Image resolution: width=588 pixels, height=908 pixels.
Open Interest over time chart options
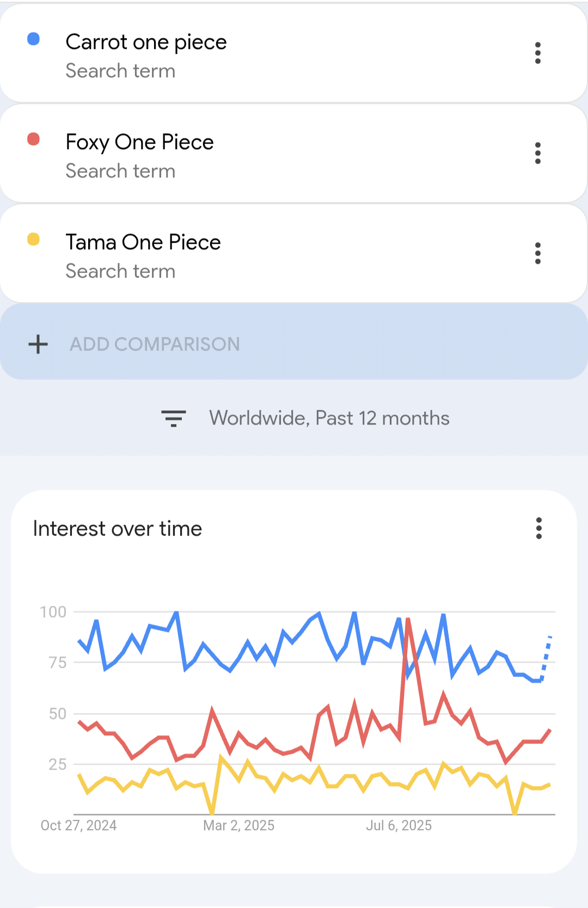[539, 528]
